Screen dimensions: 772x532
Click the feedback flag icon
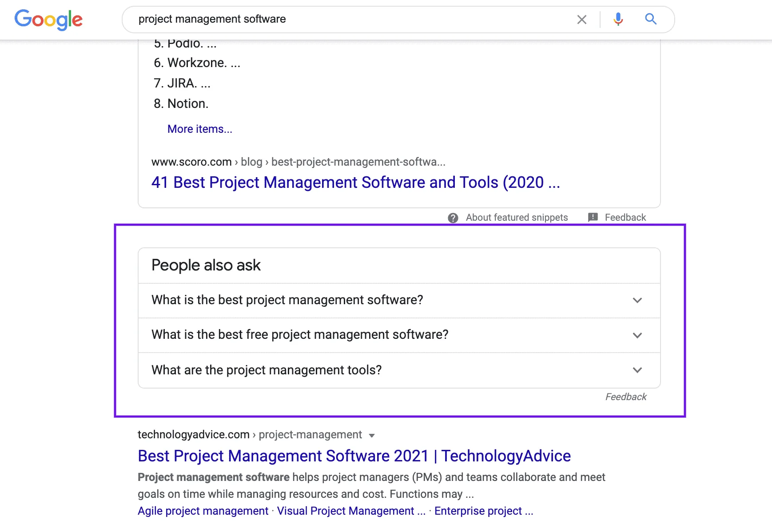coord(593,217)
